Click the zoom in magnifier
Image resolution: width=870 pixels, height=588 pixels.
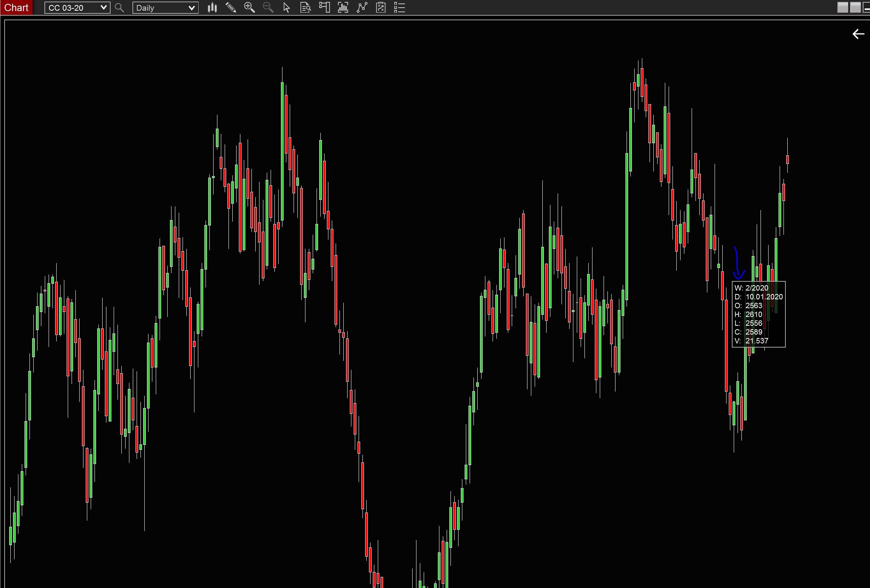point(249,8)
